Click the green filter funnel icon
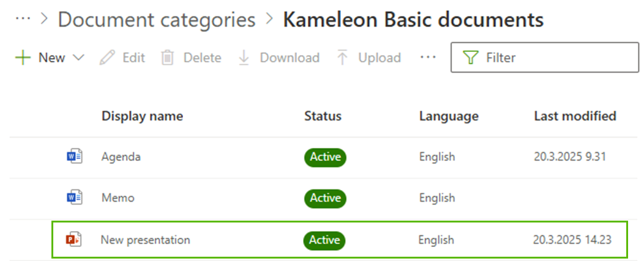This screenshot has width=644, height=261. (470, 58)
